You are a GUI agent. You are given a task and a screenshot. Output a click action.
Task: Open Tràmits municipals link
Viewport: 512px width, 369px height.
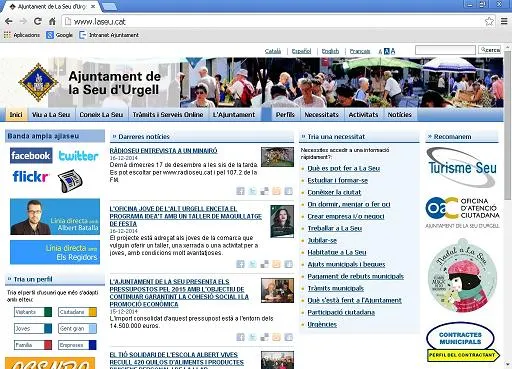tap(336, 288)
